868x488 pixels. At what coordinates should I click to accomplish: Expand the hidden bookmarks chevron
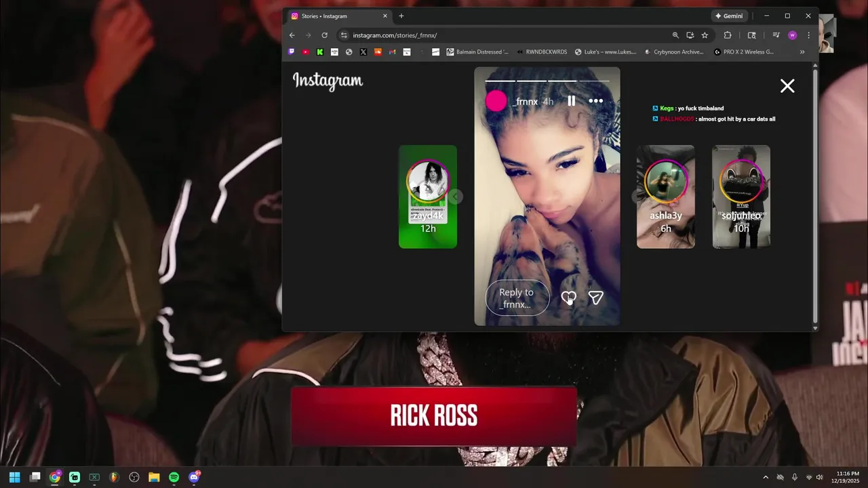tap(802, 52)
